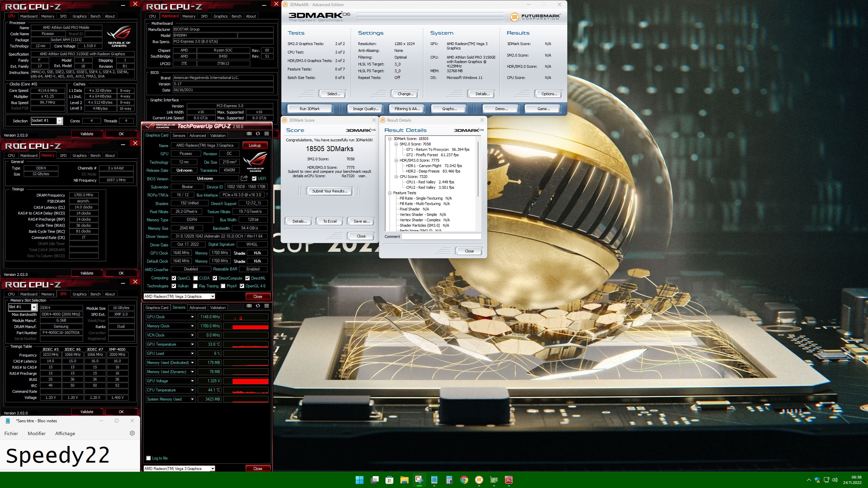Open GPU Clock sensor dropdown
Screen dimensions: 868x488
point(192,317)
